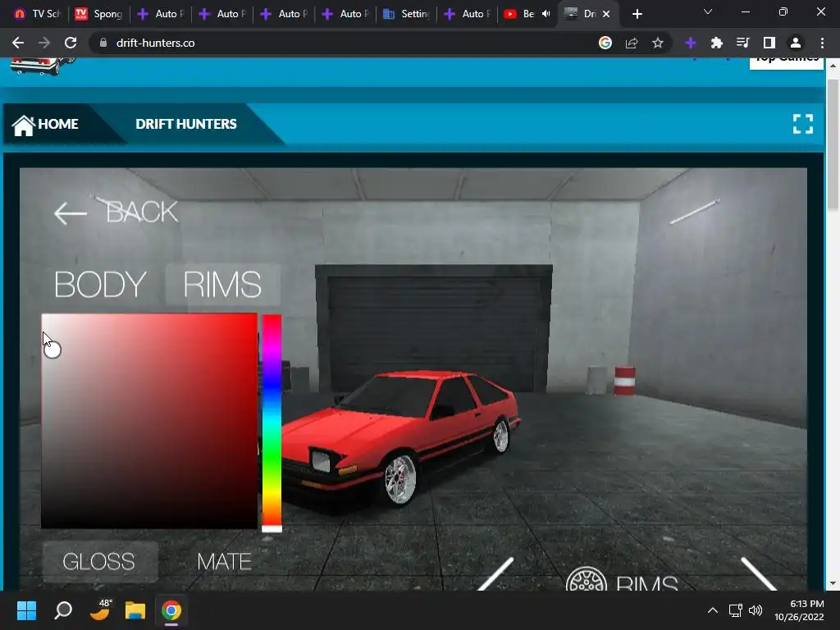Screen dimensions: 840x630
Task: Click the Google icon in address bar
Action: click(605, 43)
